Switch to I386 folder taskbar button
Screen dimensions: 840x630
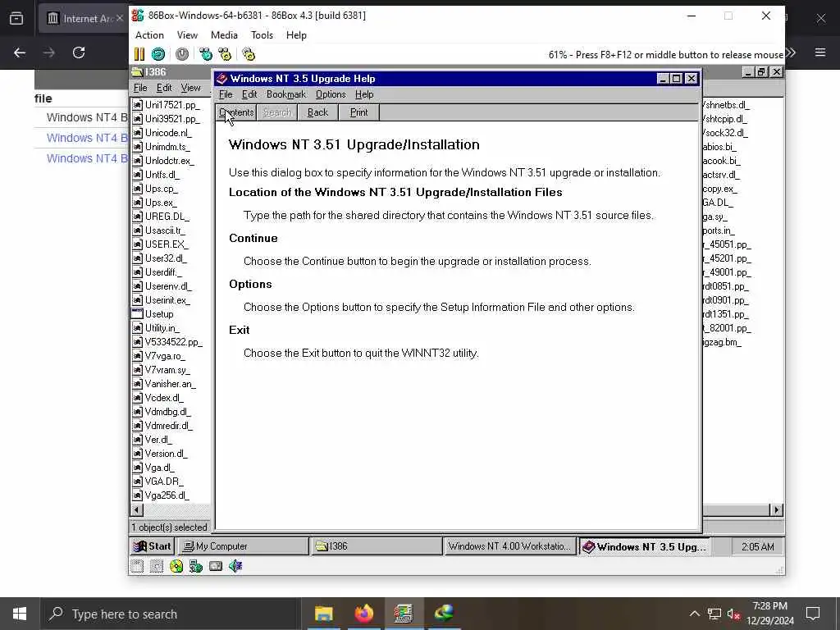[376, 546]
